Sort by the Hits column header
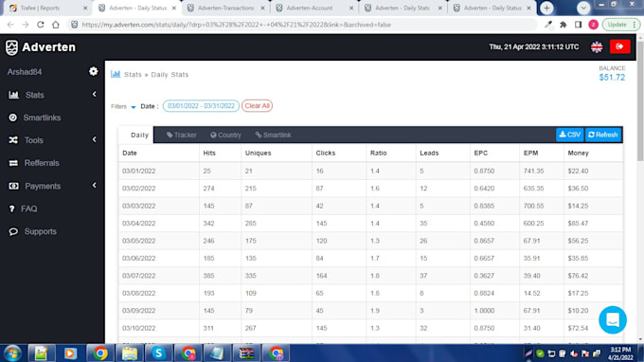644x362 pixels. [209, 153]
